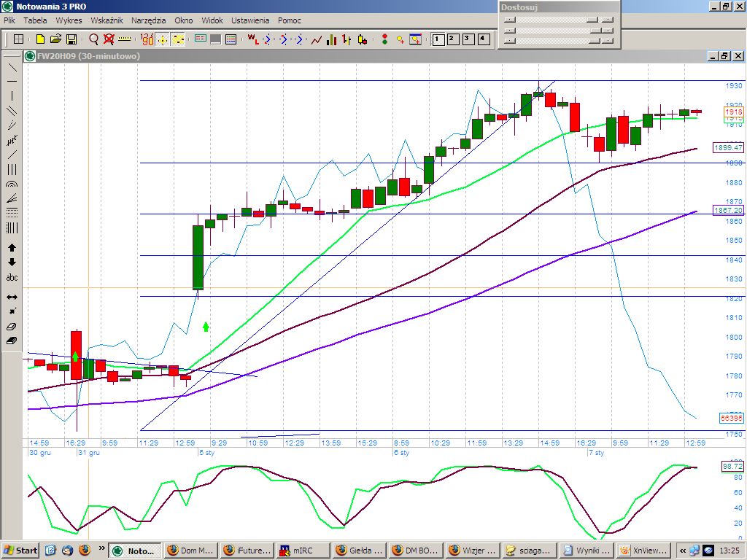Click the crossed-out magnifier reset zoom icon
The image size is (747, 560).
[109, 39]
